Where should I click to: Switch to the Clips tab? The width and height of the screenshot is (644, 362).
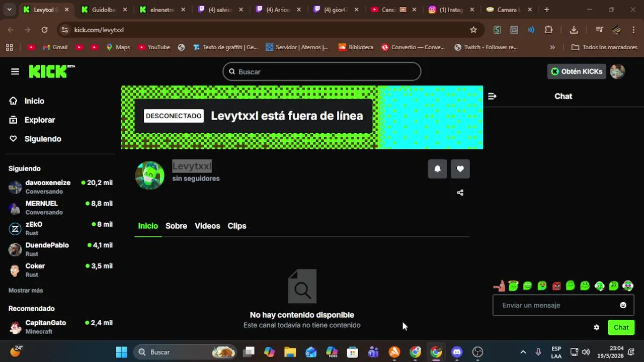[x=237, y=226]
